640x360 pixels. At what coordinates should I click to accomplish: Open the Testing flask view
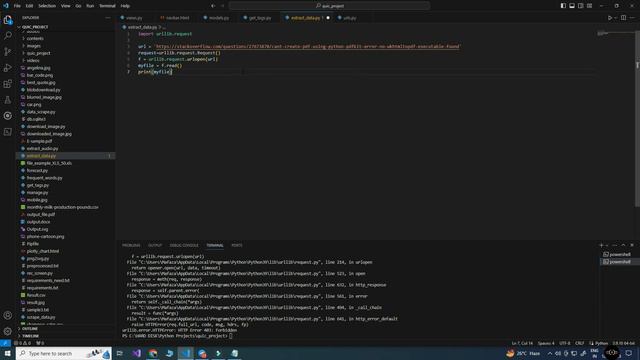click(x=8, y=100)
